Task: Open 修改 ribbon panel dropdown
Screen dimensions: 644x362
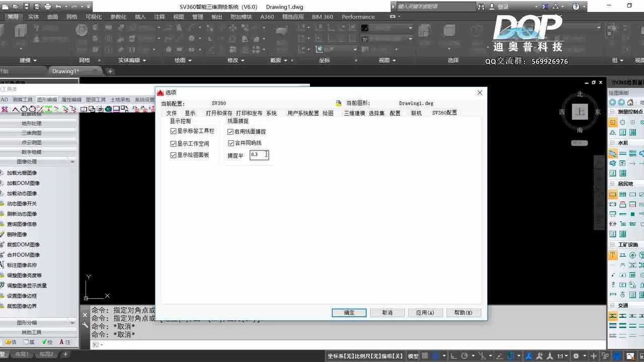Action: pos(235,60)
